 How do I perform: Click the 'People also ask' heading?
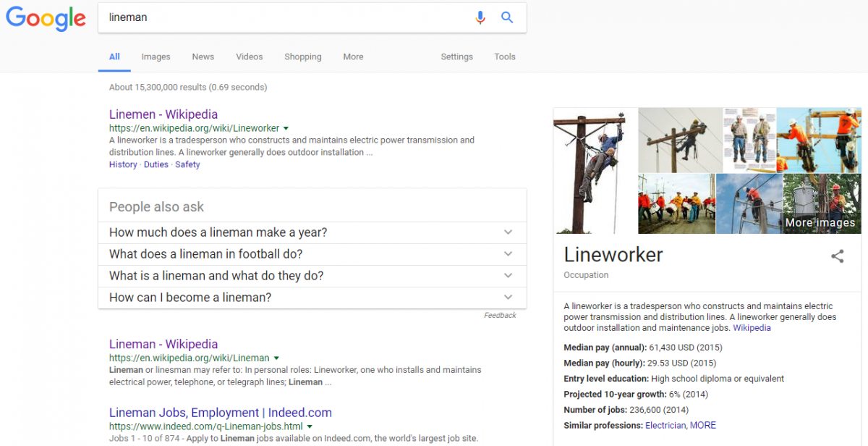pyautogui.click(x=157, y=207)
